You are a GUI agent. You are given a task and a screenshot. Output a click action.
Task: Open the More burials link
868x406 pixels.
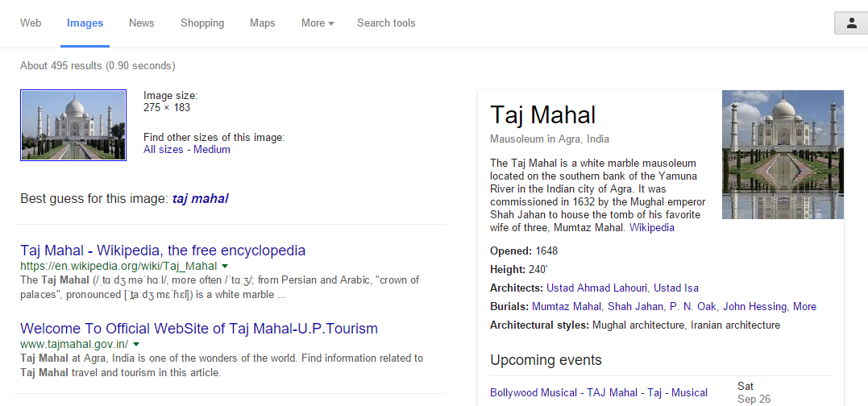pyautogui.click(x=805, y=306)
